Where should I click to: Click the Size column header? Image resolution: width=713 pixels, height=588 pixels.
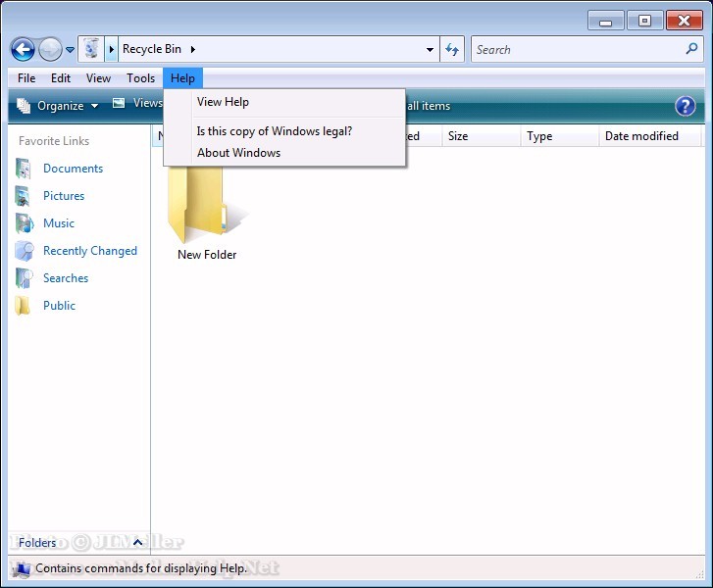(x=481, y=136)
